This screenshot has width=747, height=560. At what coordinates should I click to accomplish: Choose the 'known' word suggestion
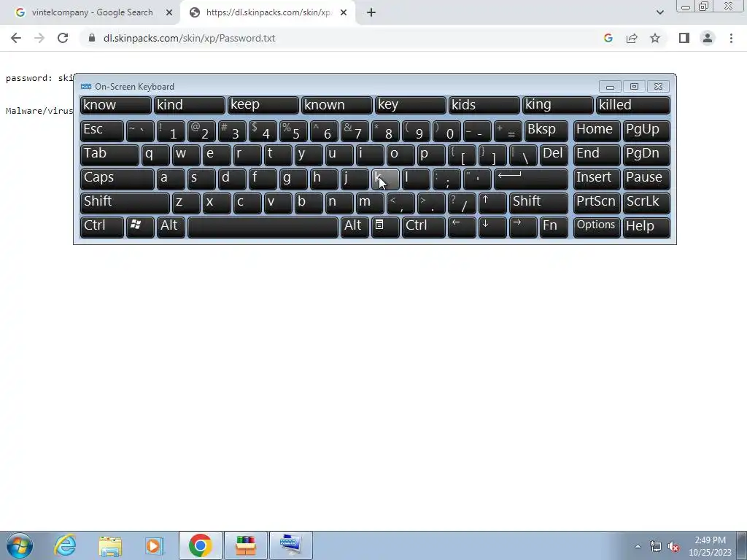[x=336, y=105]
